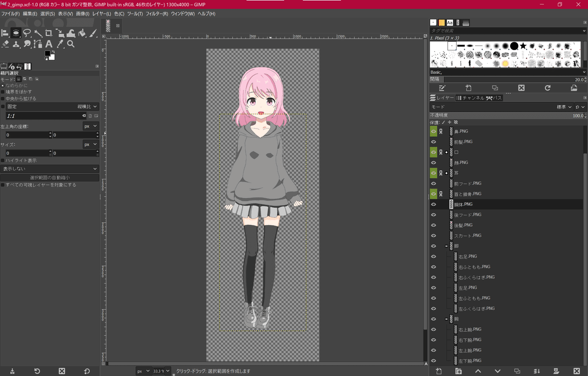Create a new layer group
This screenshot has width=588, height=376.
pos(458,371)
